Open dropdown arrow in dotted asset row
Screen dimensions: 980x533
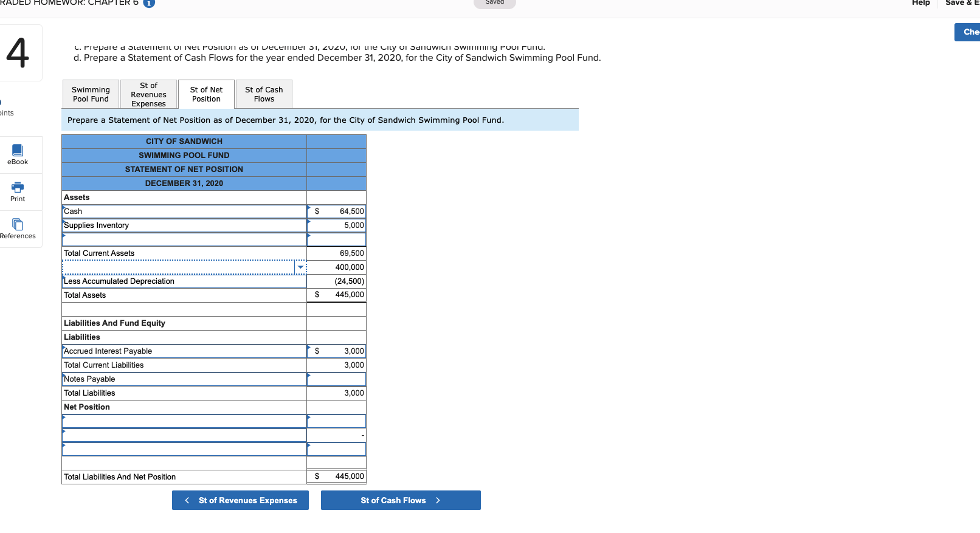pos(300,267)
